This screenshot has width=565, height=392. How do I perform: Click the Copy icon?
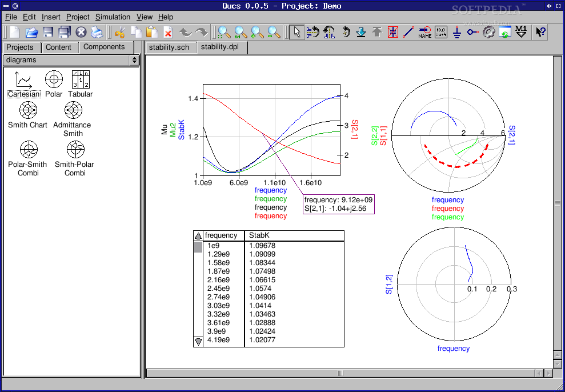pyautogui.click(x=136, y=32)
